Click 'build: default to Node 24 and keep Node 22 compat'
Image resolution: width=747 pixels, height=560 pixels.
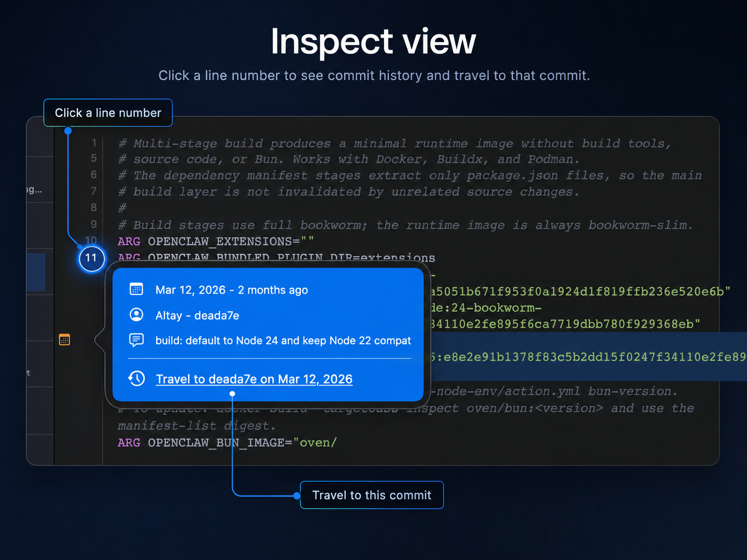283,340
